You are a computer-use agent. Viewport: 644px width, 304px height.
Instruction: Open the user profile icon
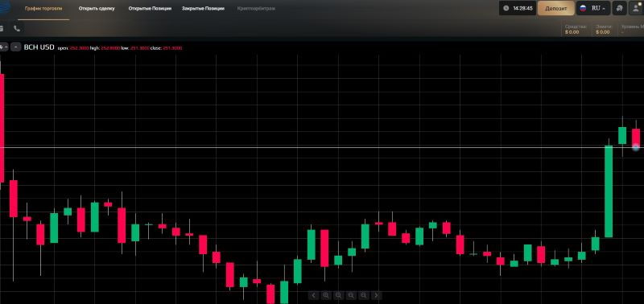click(637, 8)
